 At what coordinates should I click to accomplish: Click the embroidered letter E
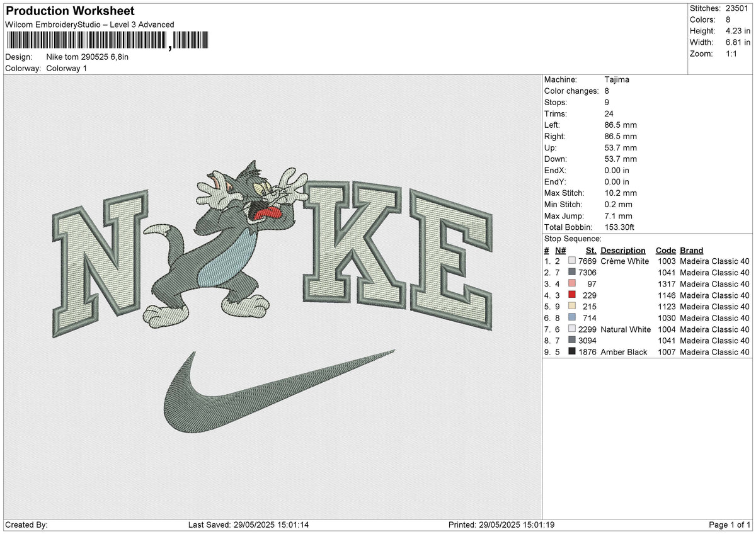[450, 258]
